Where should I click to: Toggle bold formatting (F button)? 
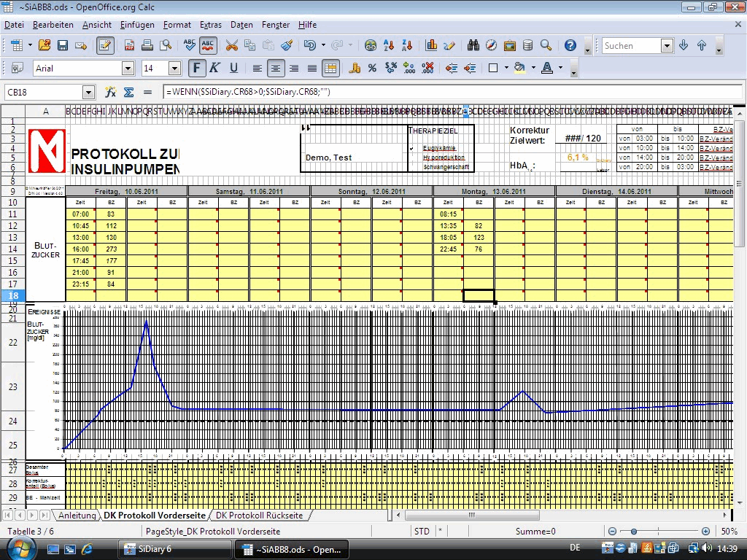pyautogui.click(x=196, y=69)
